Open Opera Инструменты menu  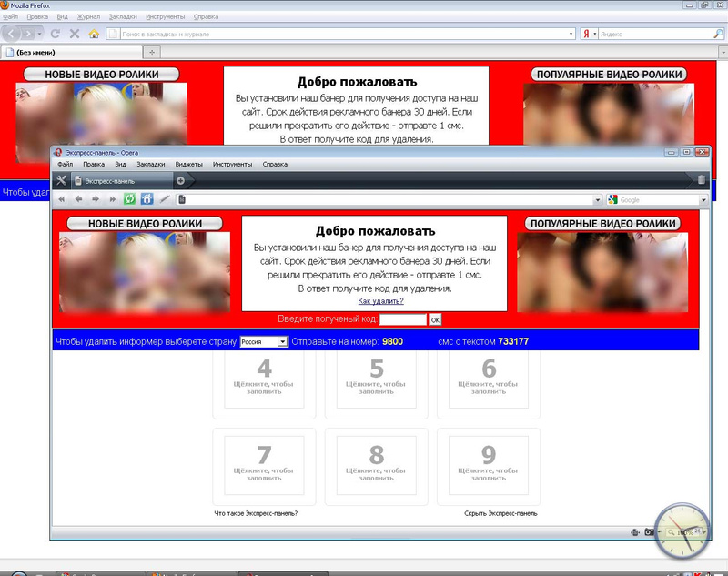pyautogui.click(x=232, y=165)
